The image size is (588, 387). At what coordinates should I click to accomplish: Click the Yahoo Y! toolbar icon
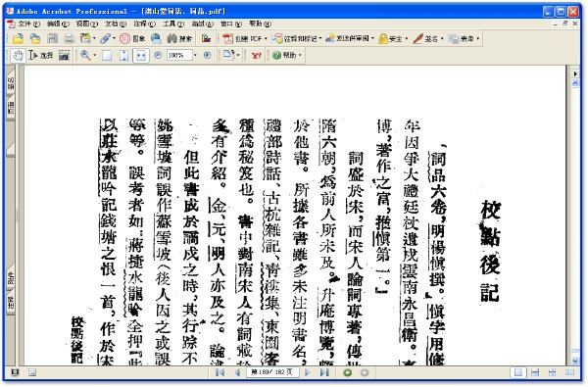[256, 56]
